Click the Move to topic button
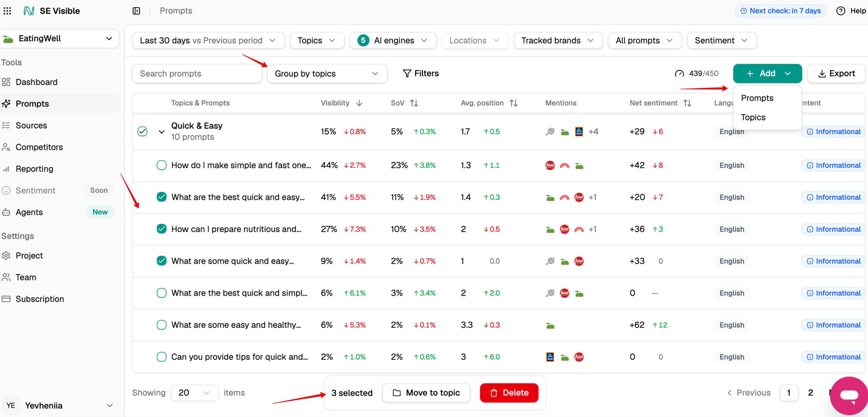Screen dimensions: 868x417 (x=426, y=393)
